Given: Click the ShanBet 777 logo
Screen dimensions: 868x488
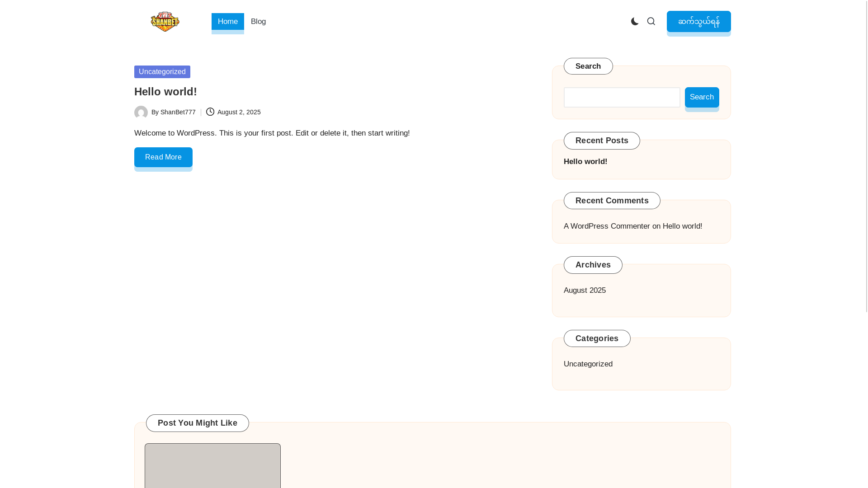Looking at the screenshot, I should point(165,22).
